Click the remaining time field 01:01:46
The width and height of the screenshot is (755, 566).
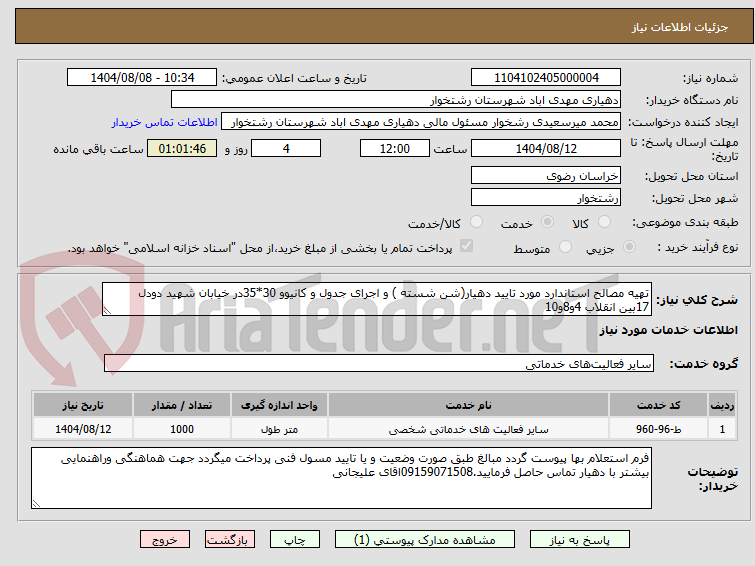click(x=182, y=148)
